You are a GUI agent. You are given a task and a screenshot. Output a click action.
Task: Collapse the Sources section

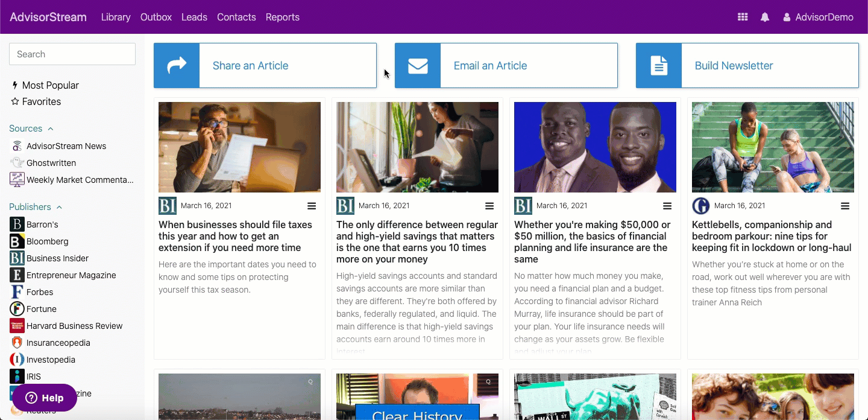31,129
